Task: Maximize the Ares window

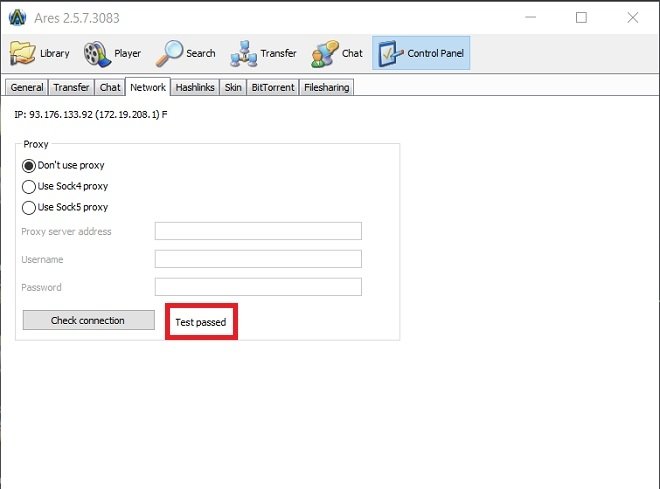Action: point(581,17)
